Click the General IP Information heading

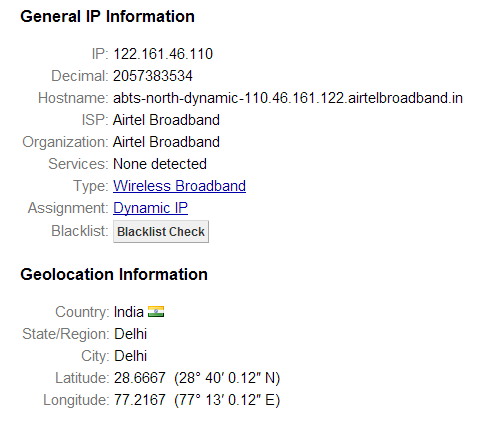click(x=107, y=16)
